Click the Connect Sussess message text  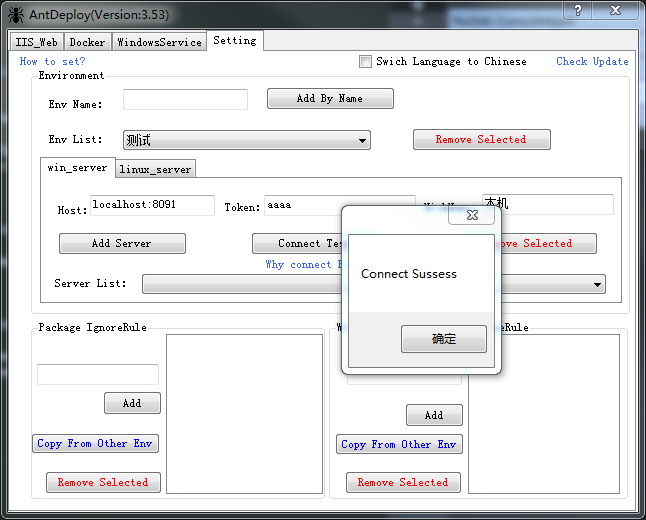tap(409, 274)
